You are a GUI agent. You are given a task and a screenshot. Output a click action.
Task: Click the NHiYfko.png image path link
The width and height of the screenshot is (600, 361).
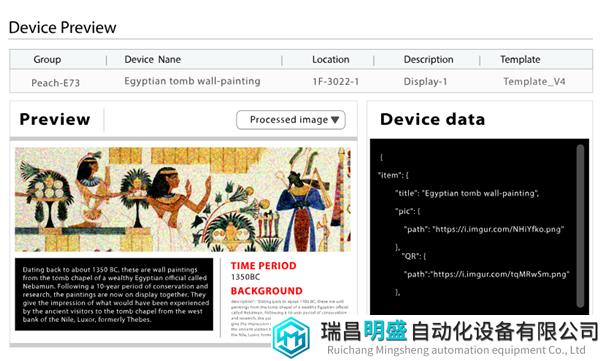pos(498,229)
